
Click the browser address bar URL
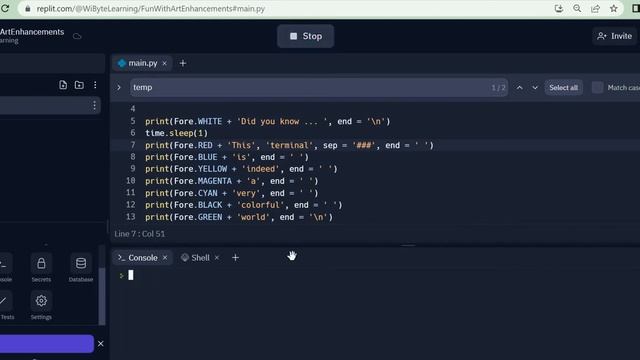151,9
